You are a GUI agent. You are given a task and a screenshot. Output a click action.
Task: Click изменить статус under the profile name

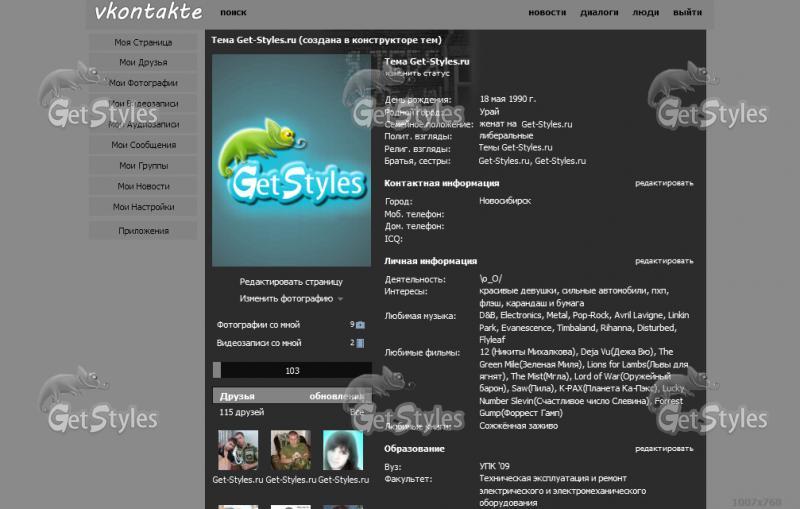pos(417,73)
